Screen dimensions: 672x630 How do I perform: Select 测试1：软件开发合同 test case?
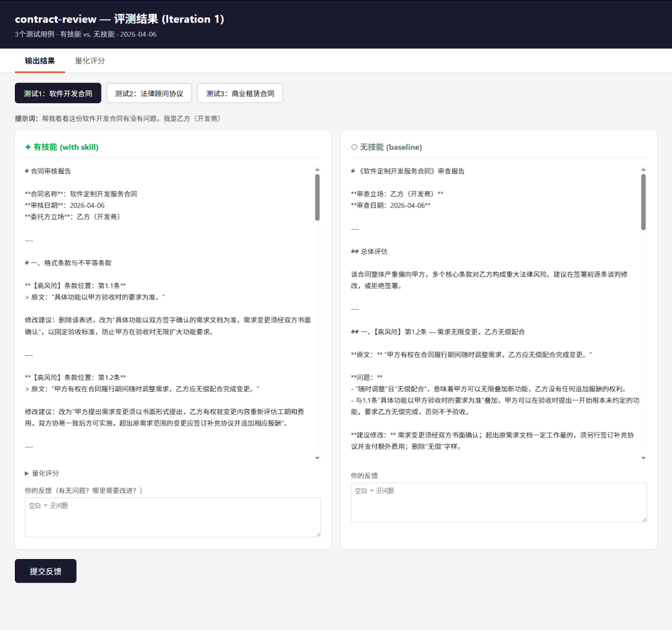tap(58, 93)
